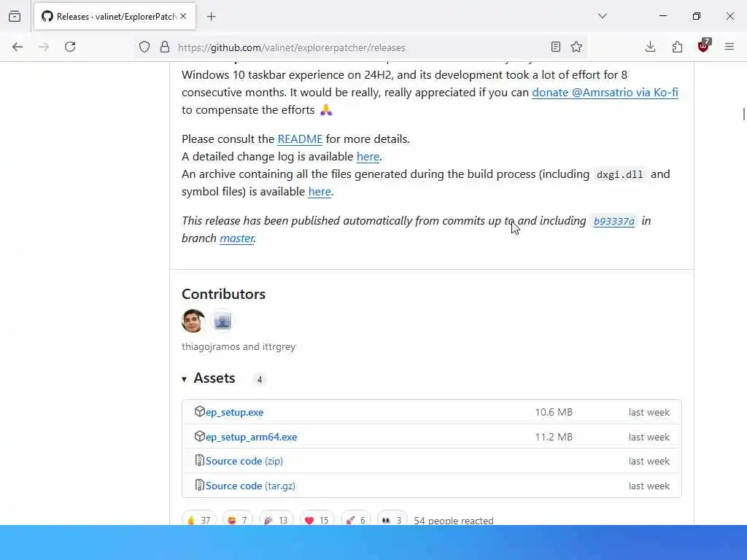The height and width of the screenshot is (560, 747).
Task: Toggle rocket reaction with 6
Action: pos(356,520)
